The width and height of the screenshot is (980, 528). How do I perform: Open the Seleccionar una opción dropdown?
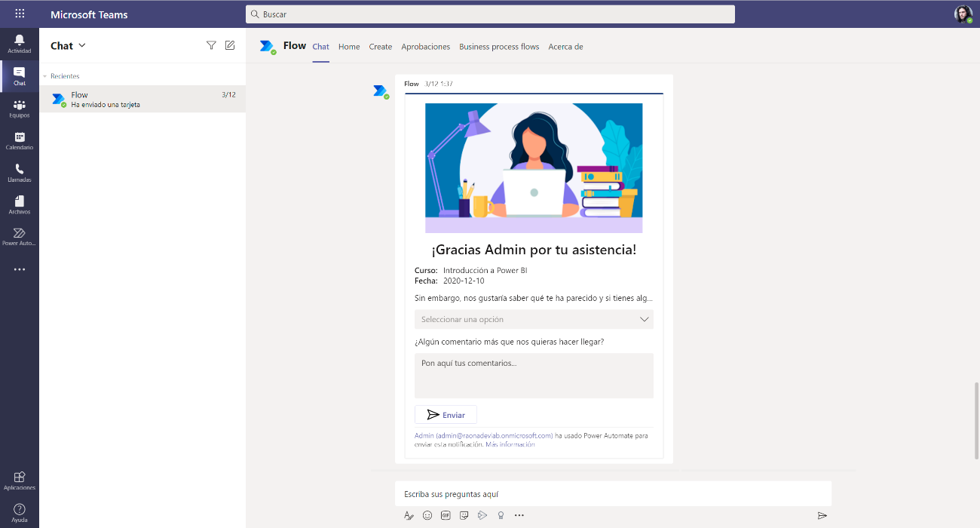point(534,319)
